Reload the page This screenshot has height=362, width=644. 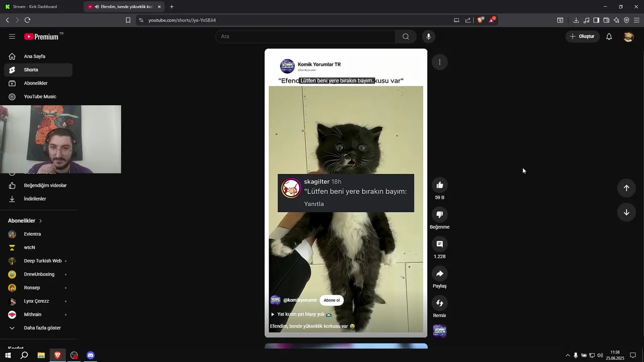tap(27, 20)
